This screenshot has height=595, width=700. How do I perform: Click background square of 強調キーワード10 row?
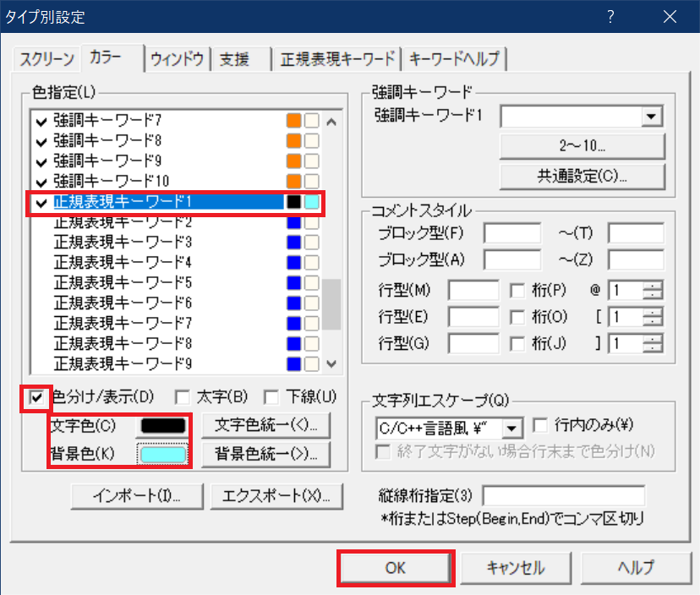[x=311, y=182]
